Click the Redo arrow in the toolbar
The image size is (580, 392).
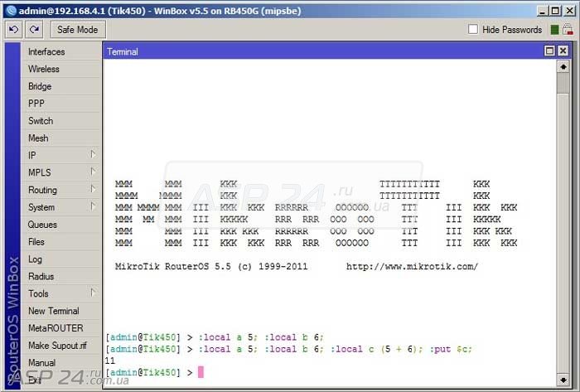[34, 30]
